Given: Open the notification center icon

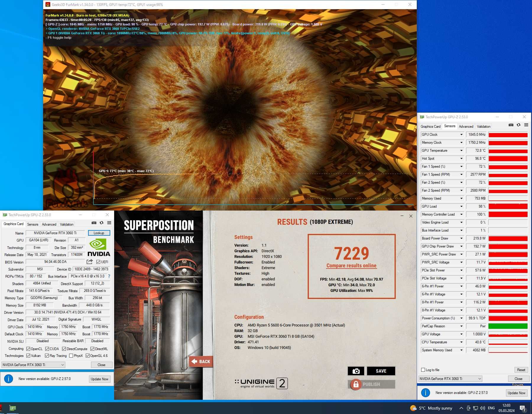Looking at the screenshot, I should pos(523,408).
